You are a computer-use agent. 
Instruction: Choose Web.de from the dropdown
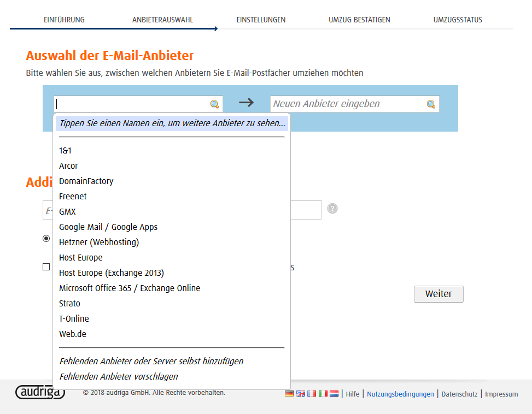tap(172, 334)
